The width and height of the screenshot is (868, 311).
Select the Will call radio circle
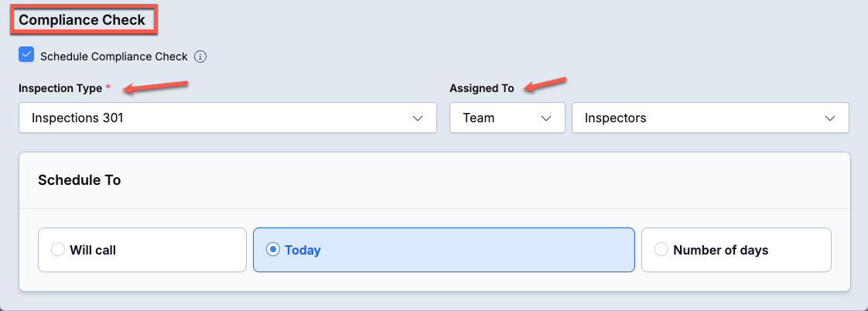[x=58, y=250]
